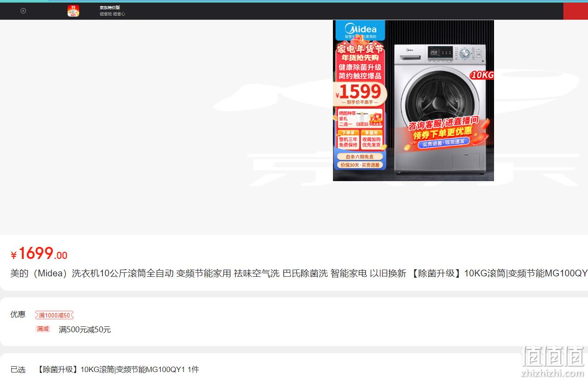The height and width of the screenshot is (381, 588).
Task: Click the 满减 promotion badge
Action: (43, 329)
